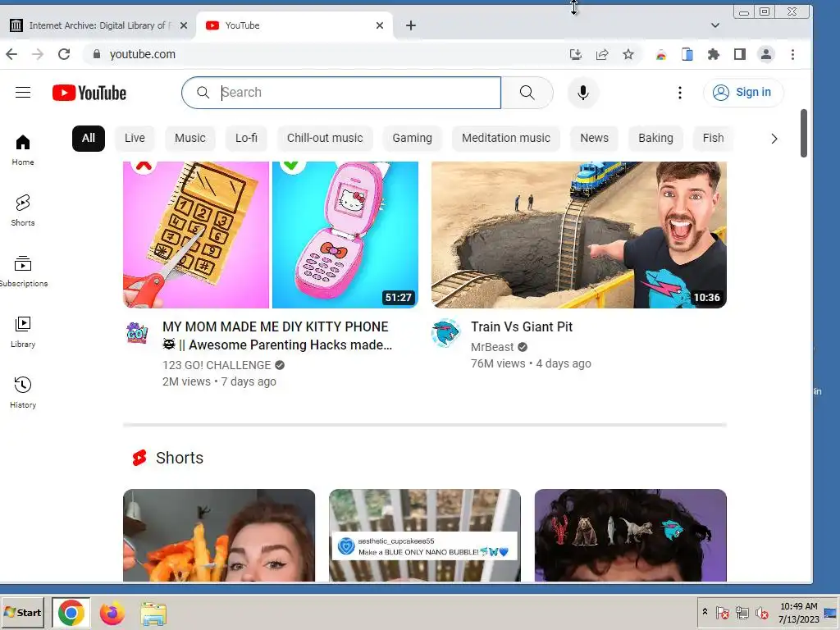The height and width of the screenshot is (630, 840).
Task: Open YouTube settings three-dot menu
Action: point(680,93)
